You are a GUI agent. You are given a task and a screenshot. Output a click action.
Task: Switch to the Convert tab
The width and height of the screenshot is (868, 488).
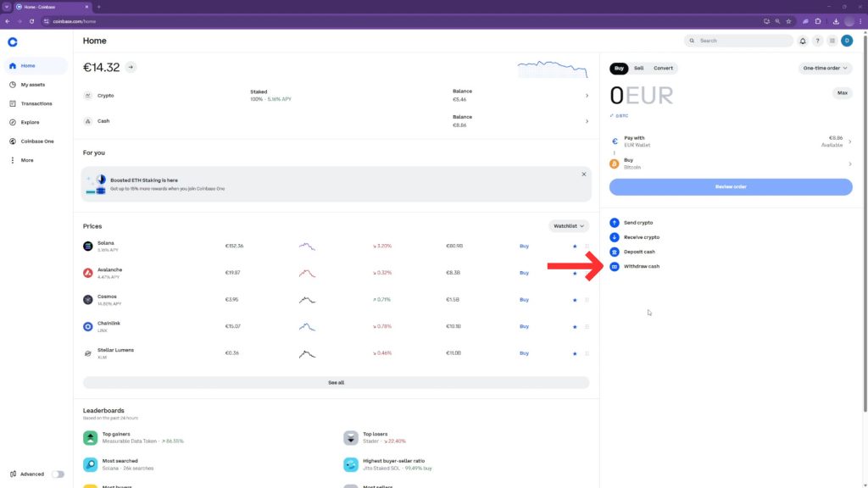[x=663, y=68]
